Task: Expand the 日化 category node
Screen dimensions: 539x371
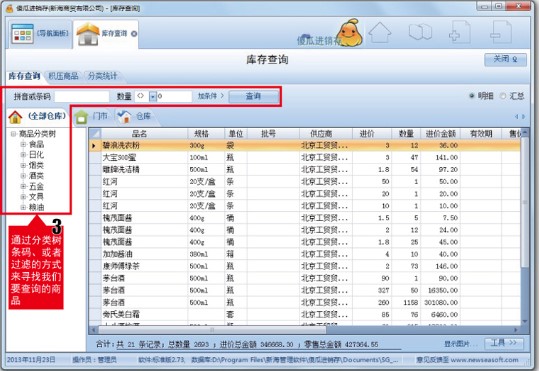Action: pyautogui.click(x=23, y=155)
